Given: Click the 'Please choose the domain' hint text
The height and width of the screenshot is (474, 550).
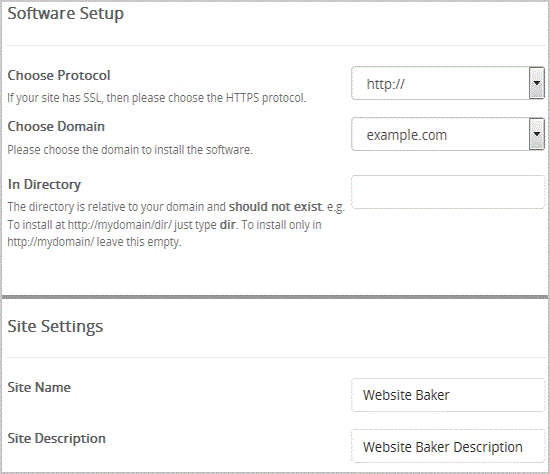Looking at the screenshot, I should coord(130,150).
